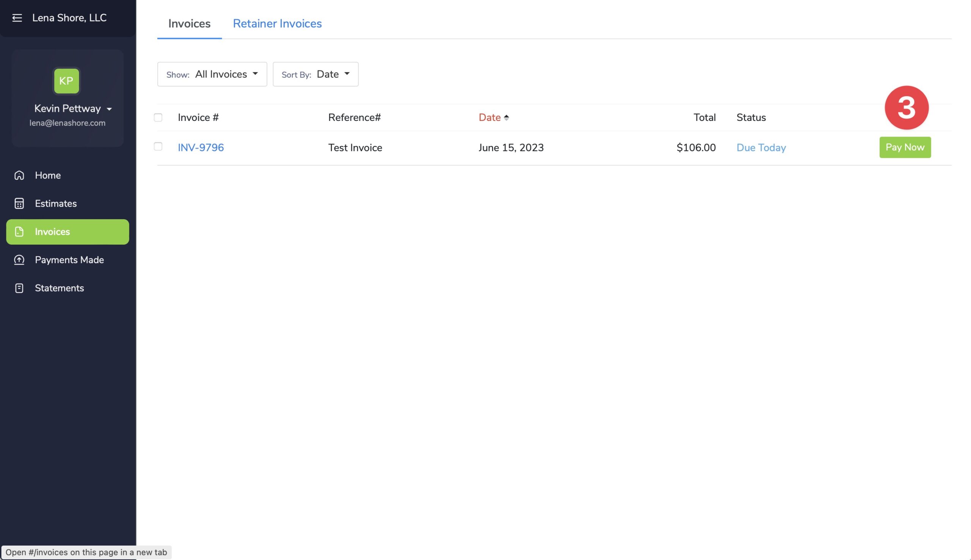Sort by the Date column header
The width and height of the screenshot is (971, 560).
pyautogui.click(x=489, y=118)
